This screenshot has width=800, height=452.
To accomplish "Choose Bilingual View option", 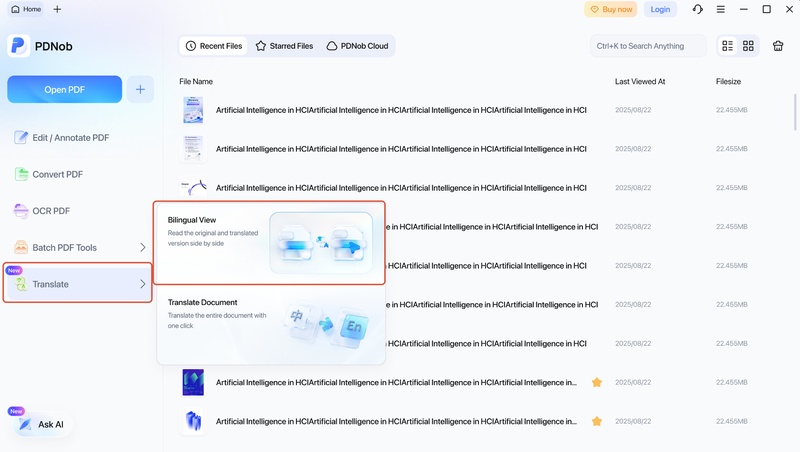I will 269,243.
